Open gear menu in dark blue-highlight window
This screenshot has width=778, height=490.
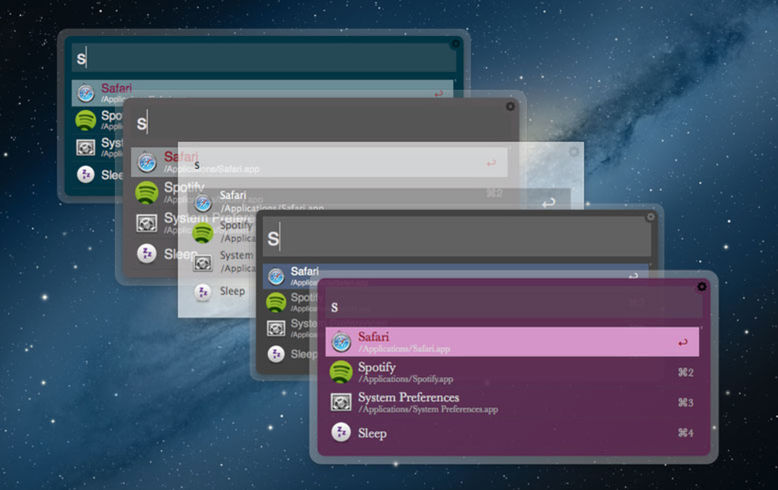[650, 217]
